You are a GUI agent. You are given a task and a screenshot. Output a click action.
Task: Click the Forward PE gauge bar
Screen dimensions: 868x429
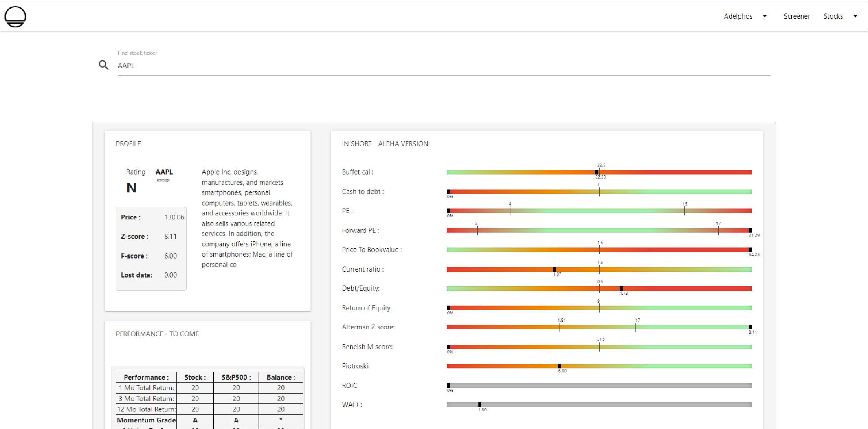coord(599,230)
